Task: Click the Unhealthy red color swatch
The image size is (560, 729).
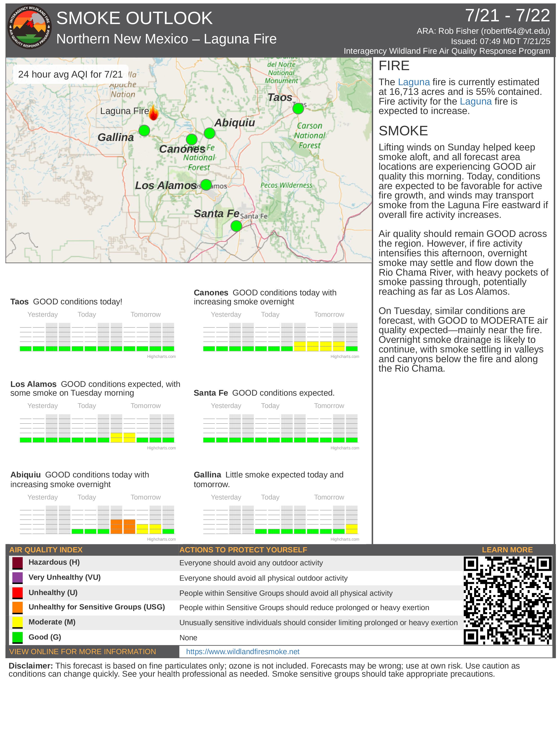Action: coord(17,593)
